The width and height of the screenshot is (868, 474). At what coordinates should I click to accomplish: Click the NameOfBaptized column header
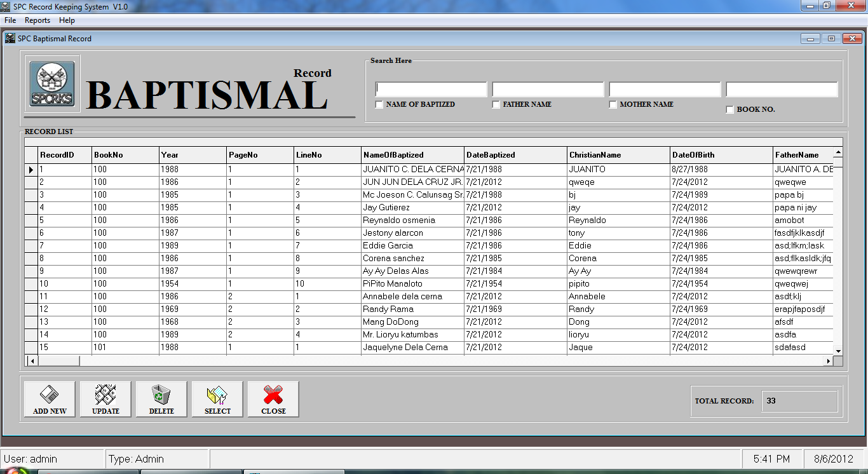(412, 155)
